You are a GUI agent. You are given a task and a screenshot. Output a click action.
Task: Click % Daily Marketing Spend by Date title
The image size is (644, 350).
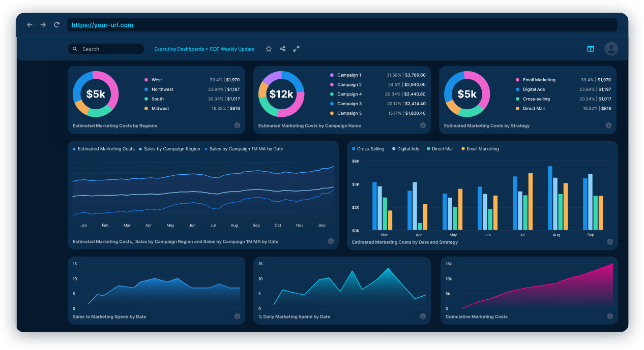tap(294, 316)
